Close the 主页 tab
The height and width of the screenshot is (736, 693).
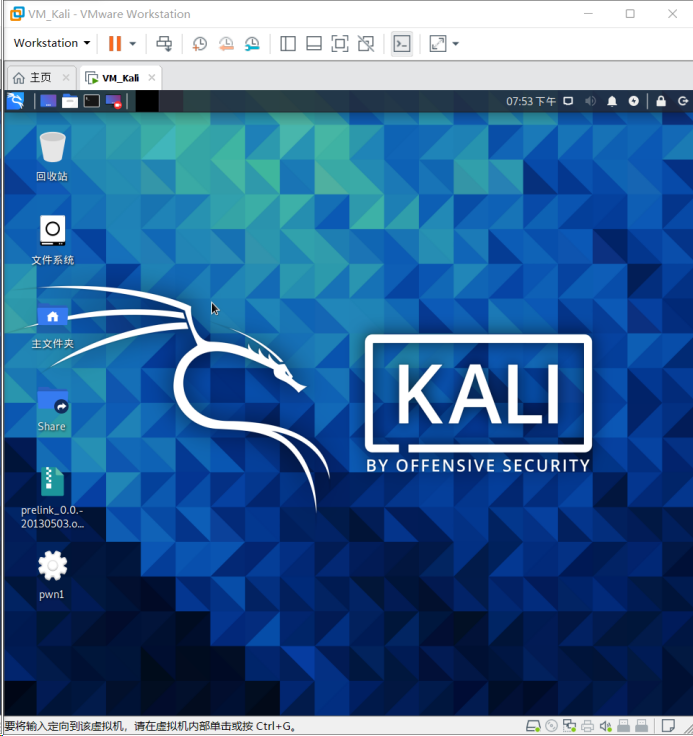66,77
